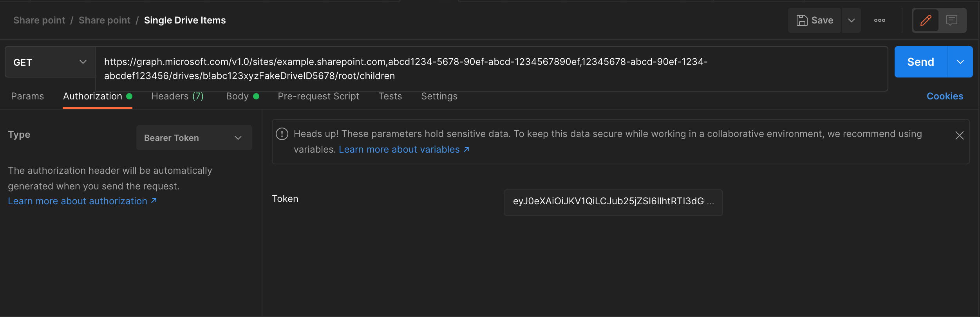Open first Share point breadcrumb
Image resolution: width=980 pixels, height=317 pixels.
coord(39,20)
